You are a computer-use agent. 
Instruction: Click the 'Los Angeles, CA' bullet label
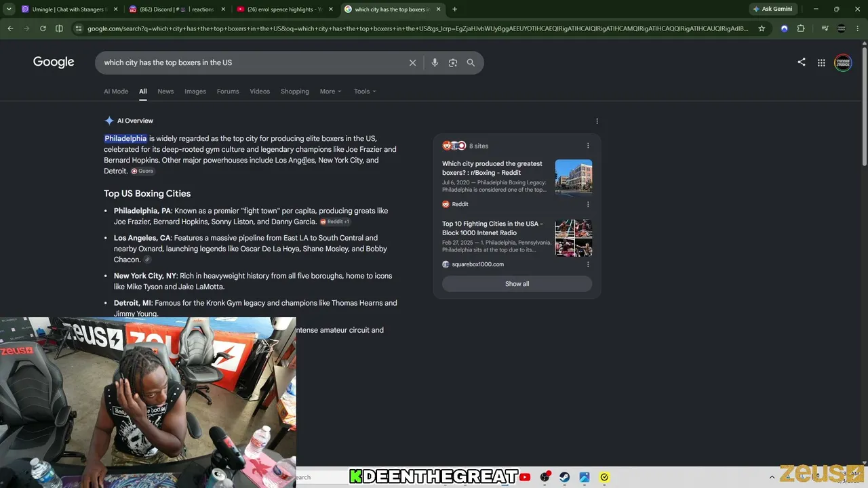tap(142, 238)
